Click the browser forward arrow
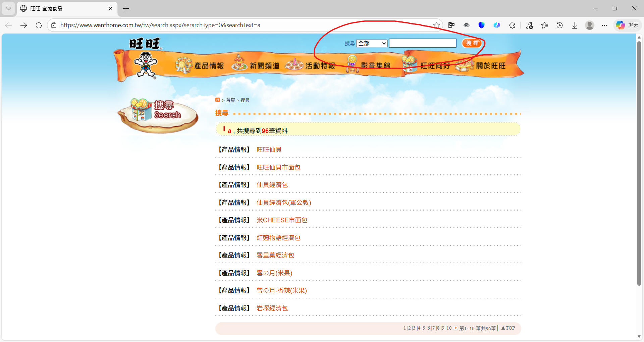This screenshot has width=644, height=342. (23, 25)
